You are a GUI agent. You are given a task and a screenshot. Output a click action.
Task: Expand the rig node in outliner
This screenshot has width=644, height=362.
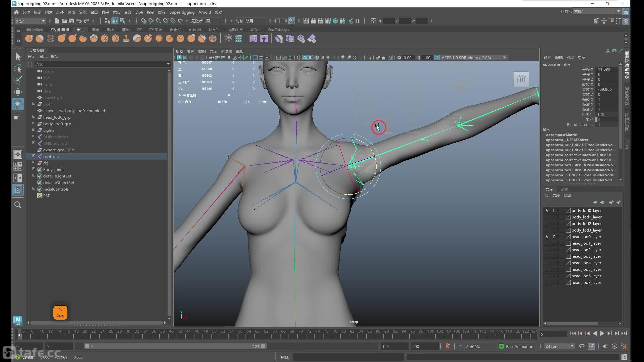tap(34, 162)
